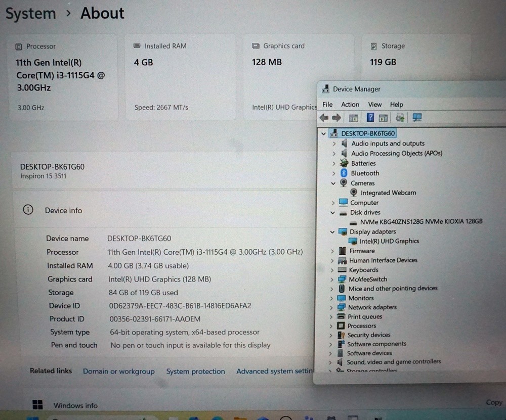Click the '84 GB of 119 GB used' storage value
Viewport: 506px width, 420px height.
143,292
